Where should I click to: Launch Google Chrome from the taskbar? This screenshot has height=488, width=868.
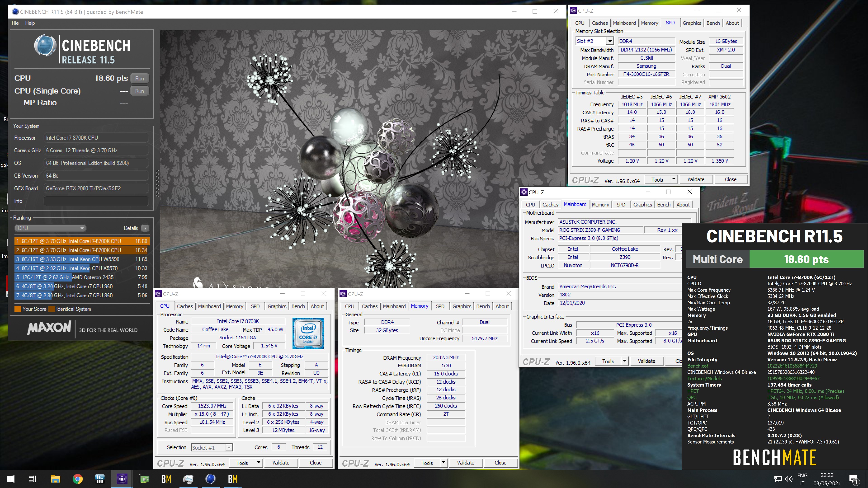(78, 479)
